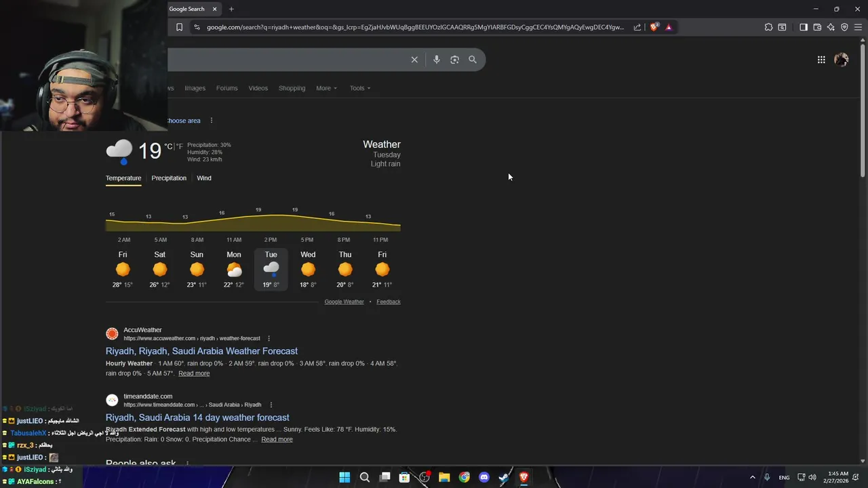Click the weather Feedback link

point(389,302)
